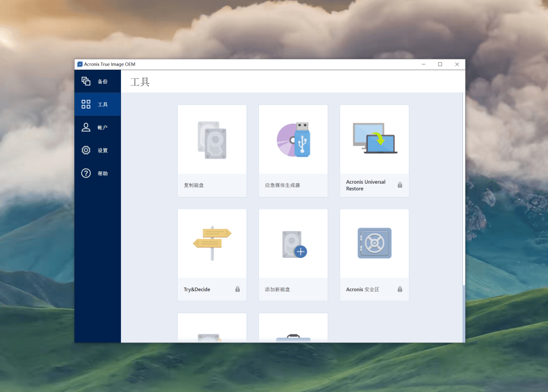The height and width of the screenshot is (392, 548).
Task: Click the Acronis True Image OEM title
Action: click(x=110, y=64)
